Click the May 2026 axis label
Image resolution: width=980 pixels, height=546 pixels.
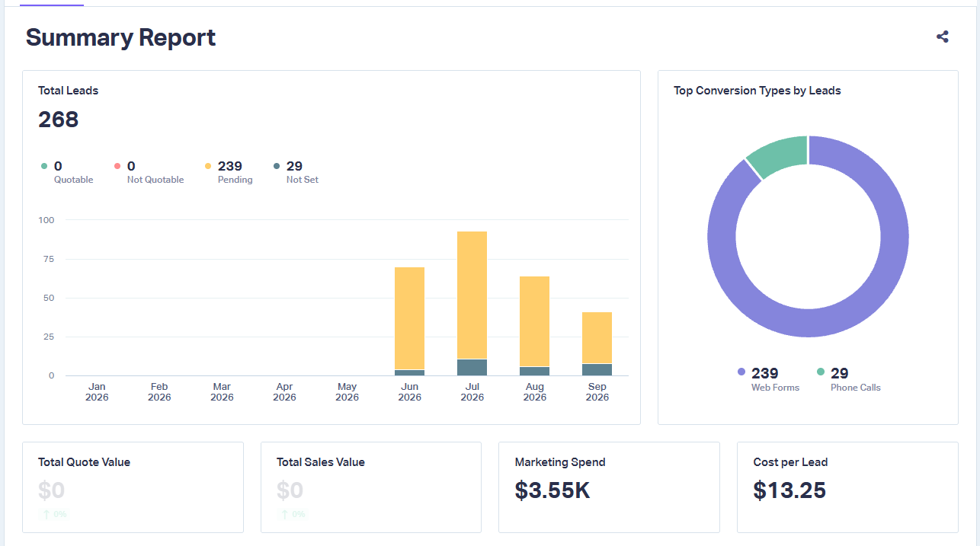(347, 392)
